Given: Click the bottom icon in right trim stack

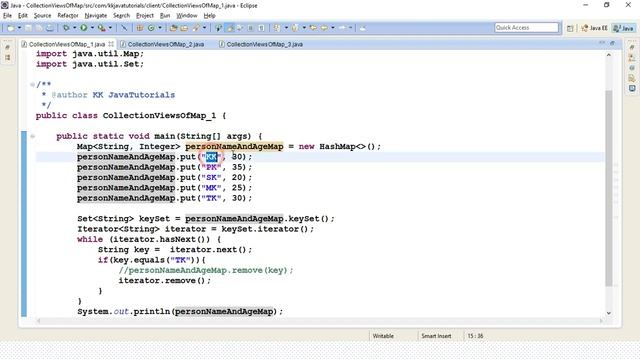Looking at the screenshot, I should [632, 88].
